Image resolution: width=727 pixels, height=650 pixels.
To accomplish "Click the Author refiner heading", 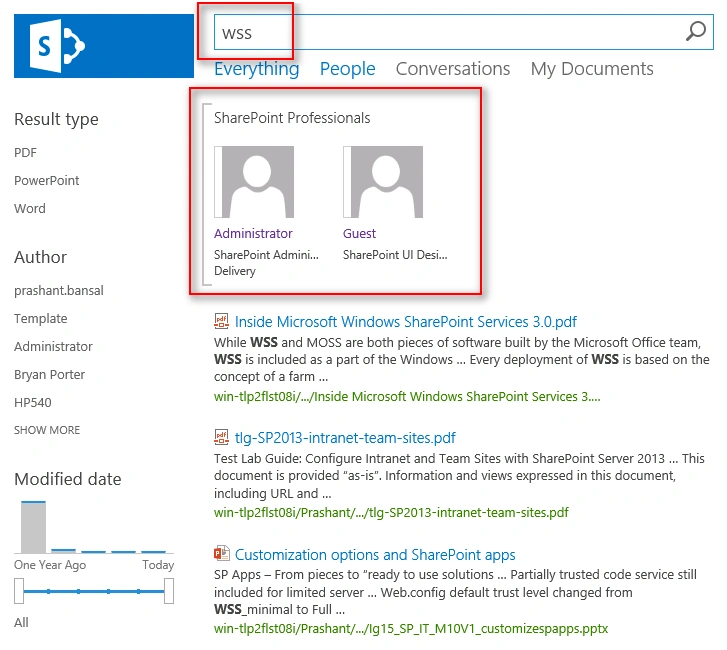I will 40,257.
